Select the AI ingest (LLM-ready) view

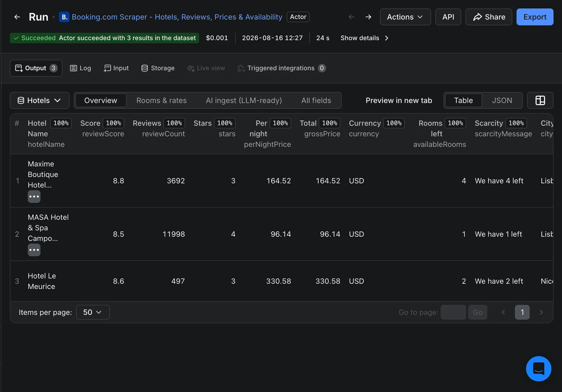point(244,100)
